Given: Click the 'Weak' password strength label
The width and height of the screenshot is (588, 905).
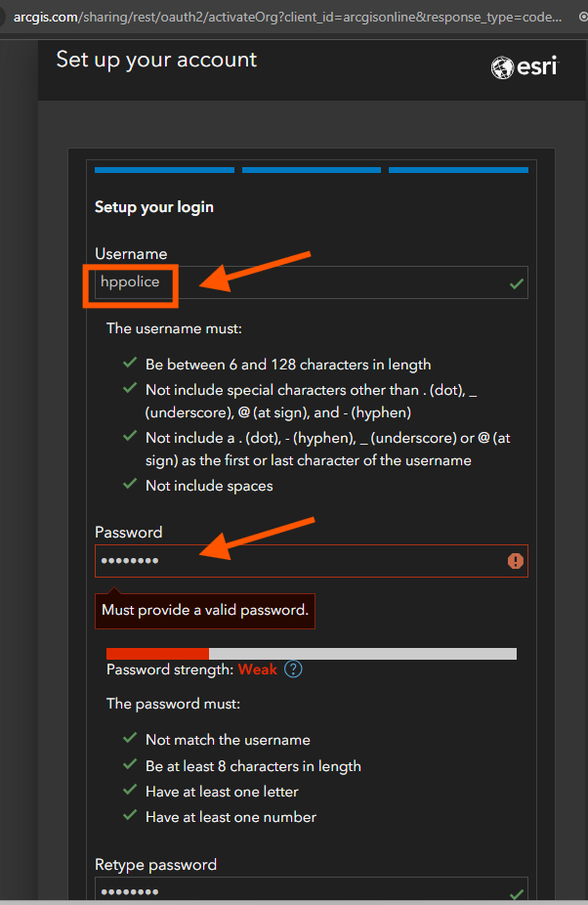Looking at the screenshot, I should click(257, 669).
